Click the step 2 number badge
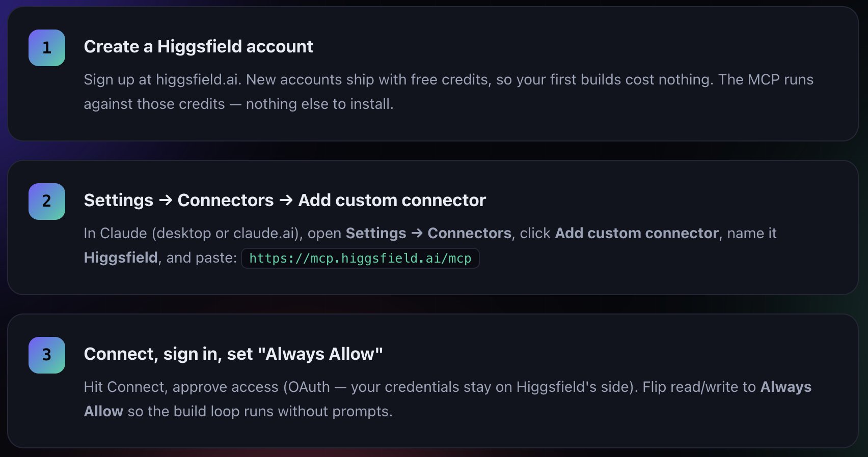This screenshot has width=868, height=457. 47,202
